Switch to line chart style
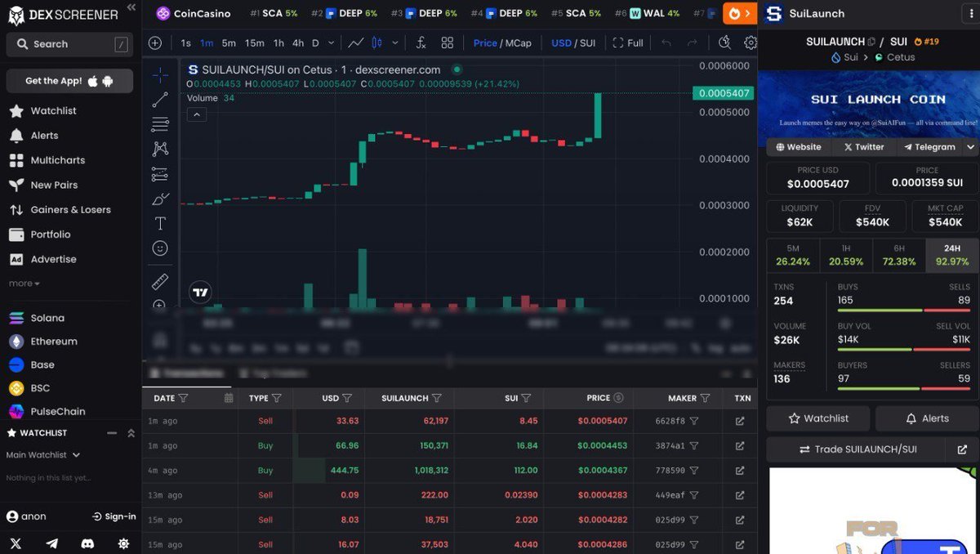This screenshot has height=554, width=980. pyautogui.click(x=356, y=43)
